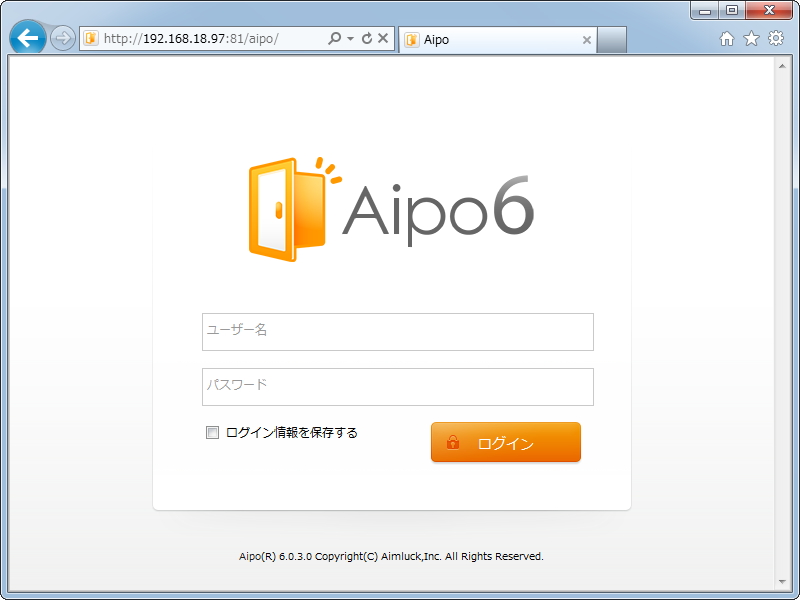Click the Aipo6 door logo
The height and width of the screenshot is (600, 800).
(280, 207)
